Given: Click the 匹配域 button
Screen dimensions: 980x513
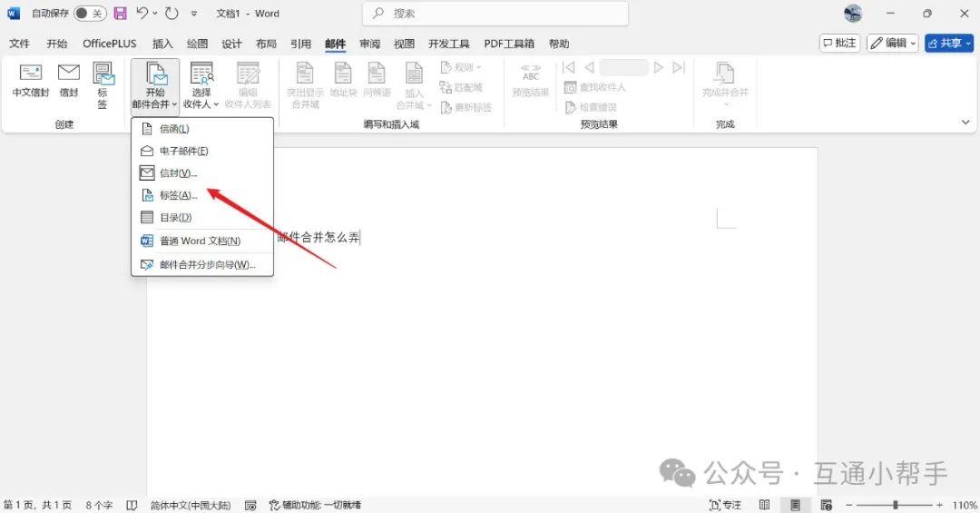Looking at the screenshot, I should pyautogui.click(x=461, y=87).
